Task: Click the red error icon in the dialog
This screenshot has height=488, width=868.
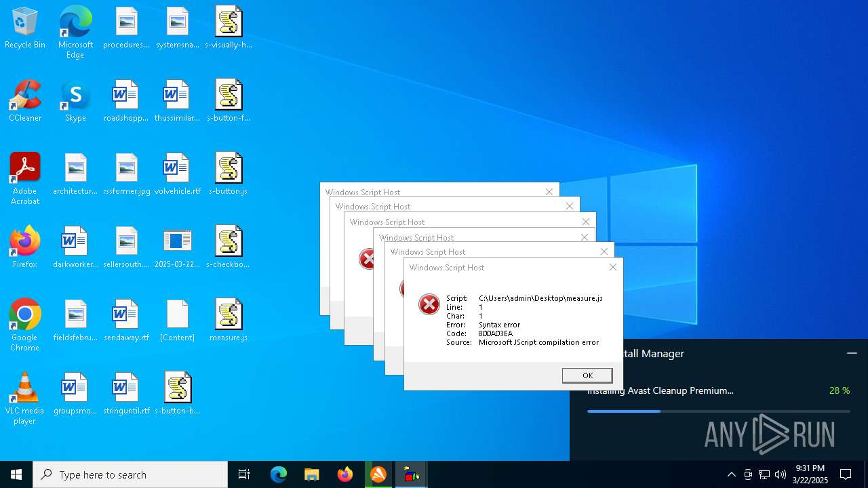Action: pyautogui.click(x=429, y=305)
